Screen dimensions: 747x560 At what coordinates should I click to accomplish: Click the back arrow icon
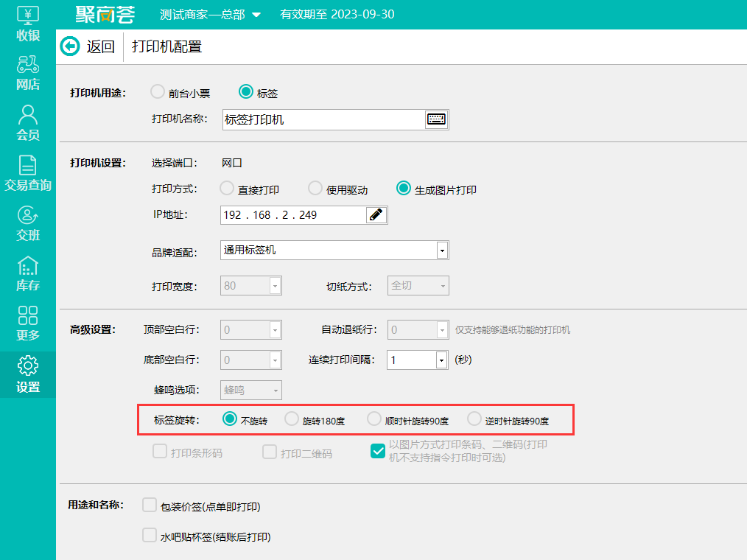pyautogui.click(x=70, y=46)
